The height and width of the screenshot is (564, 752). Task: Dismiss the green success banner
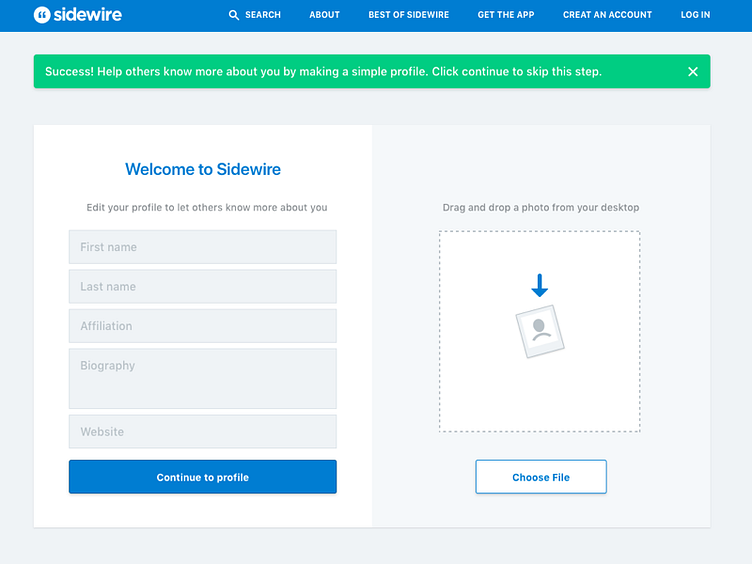tap(693, 71)
